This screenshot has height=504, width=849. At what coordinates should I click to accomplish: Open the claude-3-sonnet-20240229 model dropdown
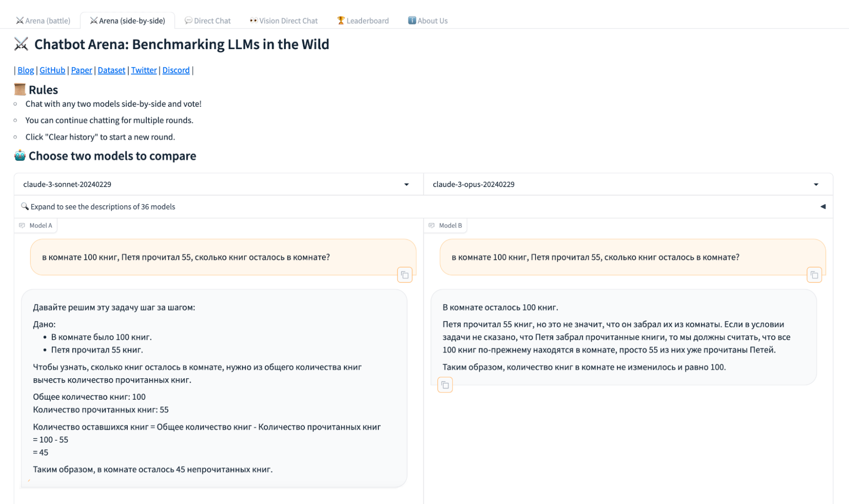pos(219,184)
